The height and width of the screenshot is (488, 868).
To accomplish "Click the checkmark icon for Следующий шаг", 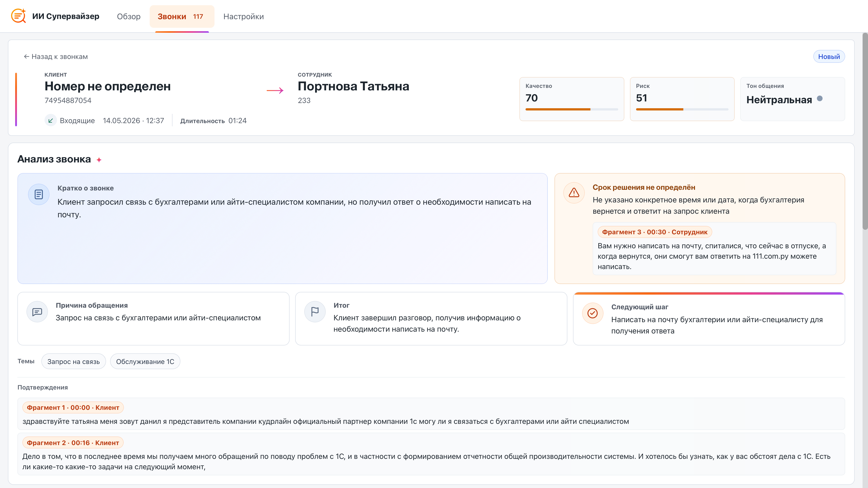I will tap(592, 313).
